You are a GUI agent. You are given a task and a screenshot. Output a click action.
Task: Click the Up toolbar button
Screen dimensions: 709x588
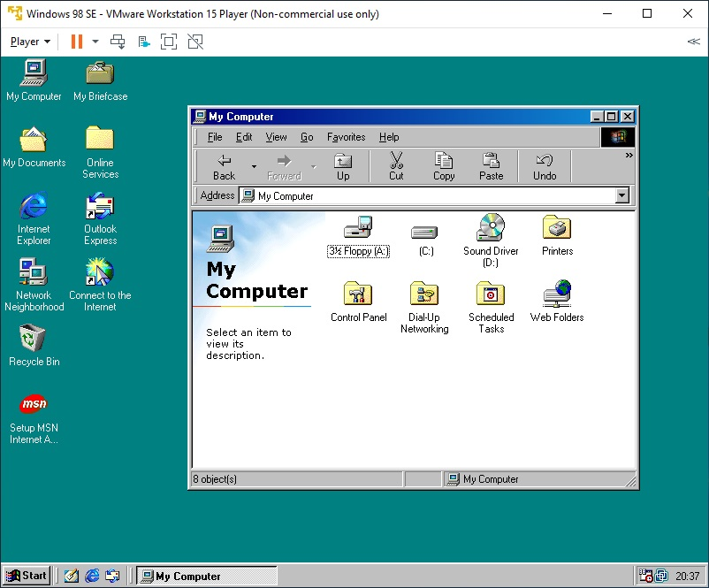343,167
